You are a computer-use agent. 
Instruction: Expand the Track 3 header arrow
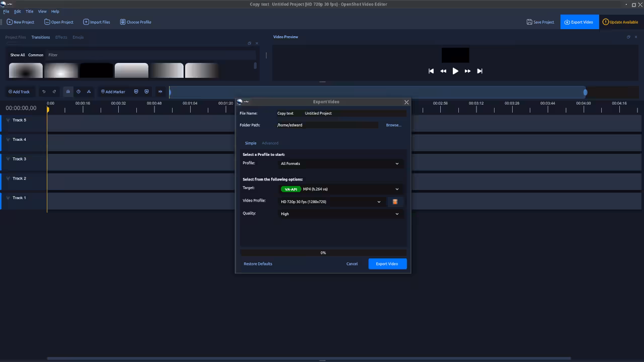coord(8,159)
